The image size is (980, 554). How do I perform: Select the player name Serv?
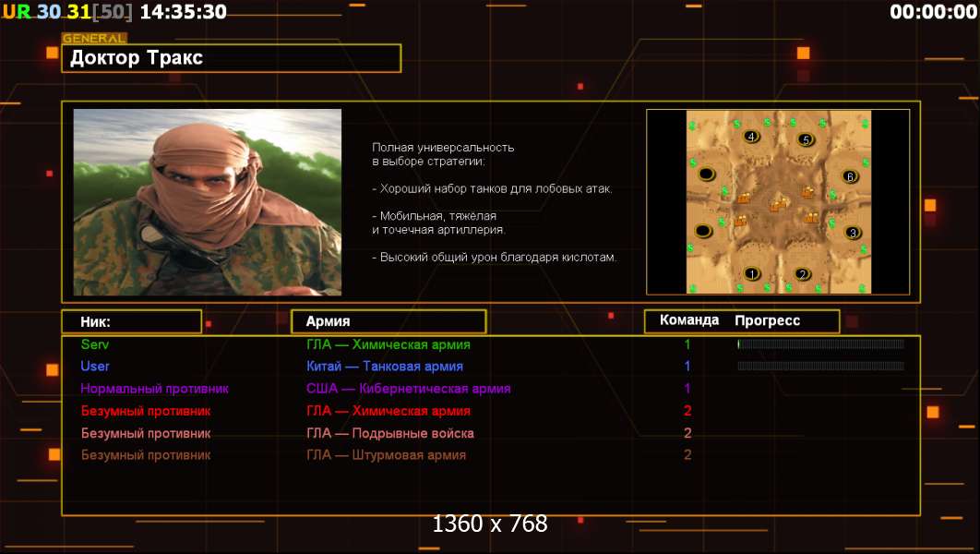coord(95,343)
